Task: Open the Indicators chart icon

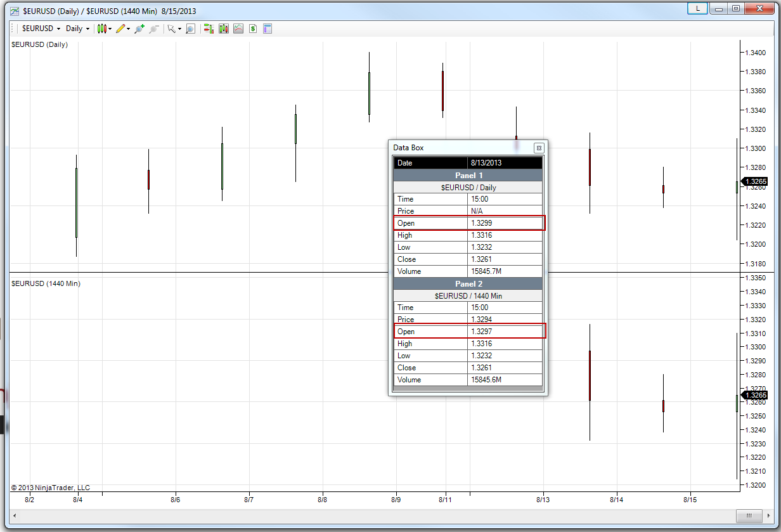Action: coord(238,29)
